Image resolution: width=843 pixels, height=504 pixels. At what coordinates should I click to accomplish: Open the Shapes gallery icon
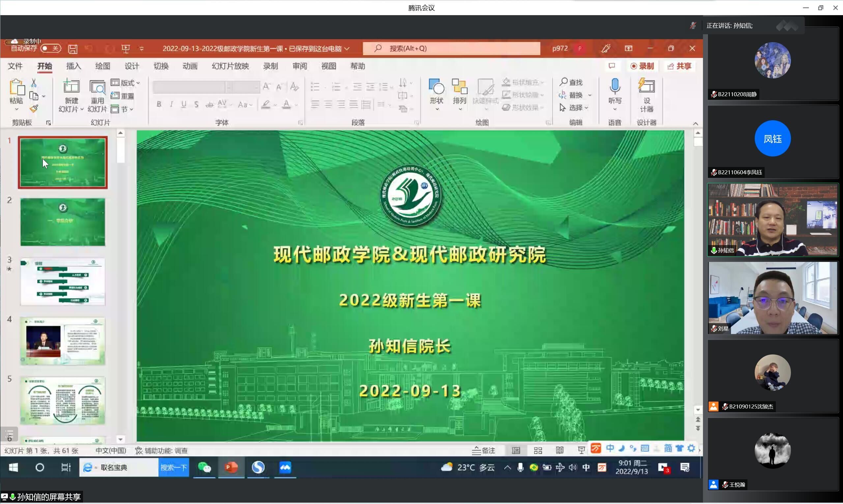(436, 88)
